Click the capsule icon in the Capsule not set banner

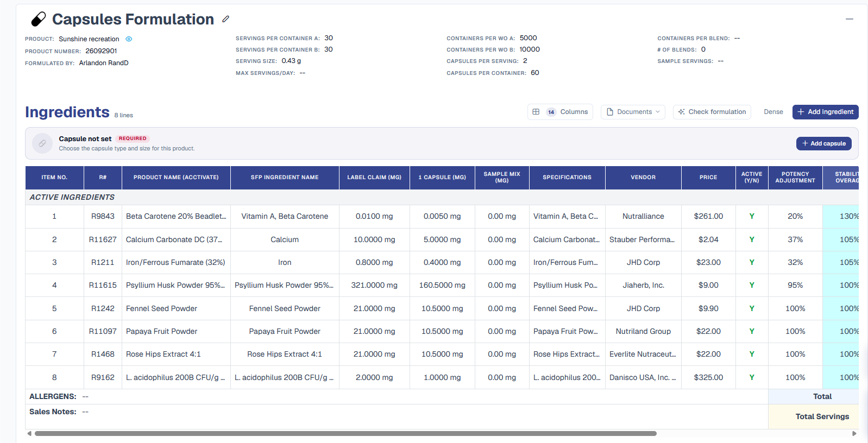tap(42, 143)
